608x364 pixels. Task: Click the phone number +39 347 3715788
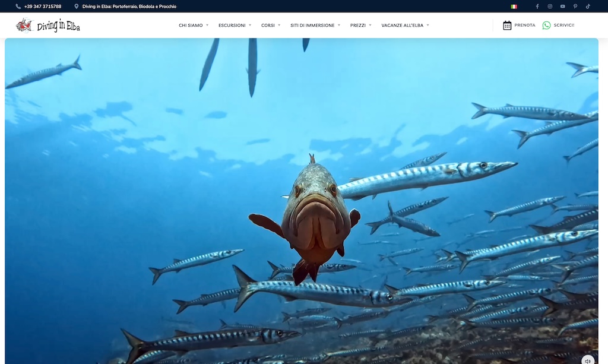pyautogui.click(x=42, y=7)
